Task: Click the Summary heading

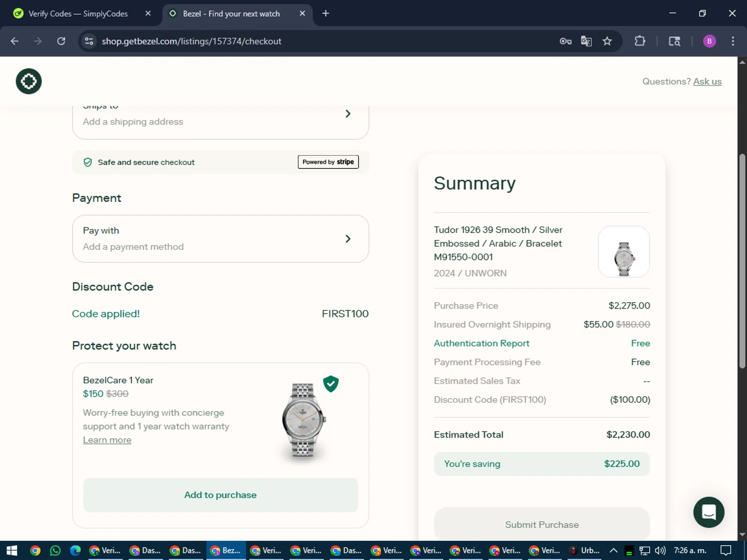Action: pyautogui.click(x=475, y=183)
